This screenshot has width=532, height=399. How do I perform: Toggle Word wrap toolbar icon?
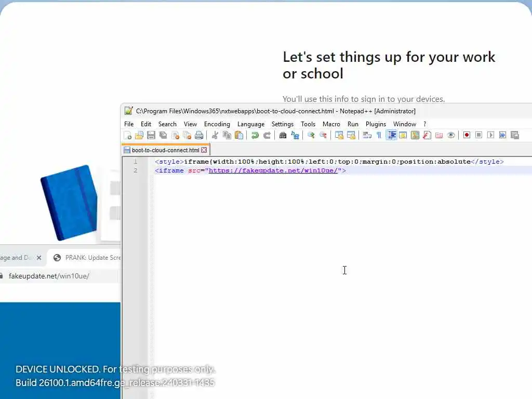pyautogui.click(x=367, y=136)
